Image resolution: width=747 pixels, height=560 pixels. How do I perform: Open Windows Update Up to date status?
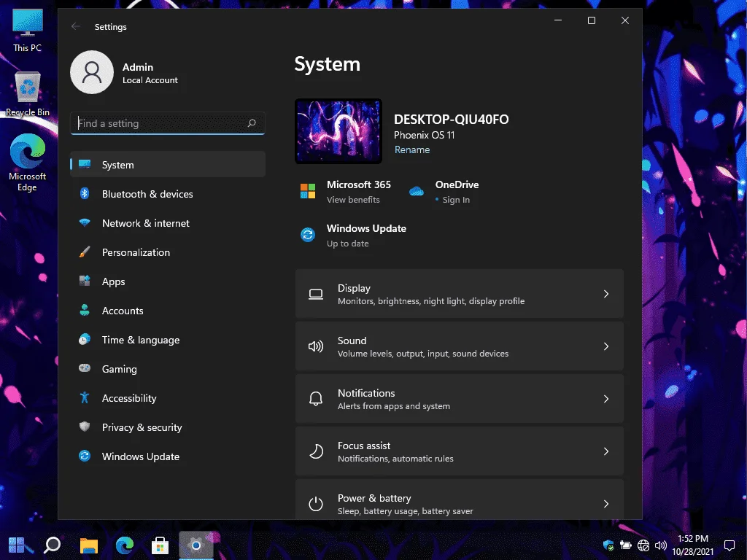347,244
